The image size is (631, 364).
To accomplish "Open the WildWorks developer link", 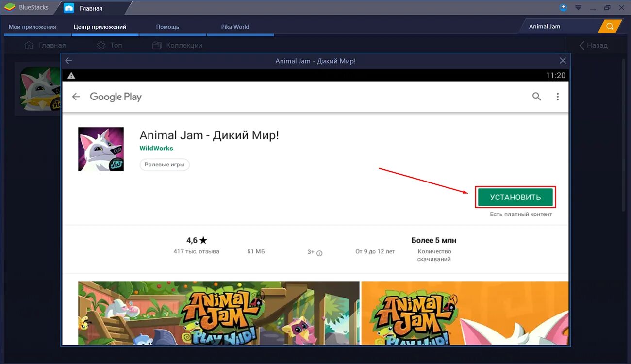I will (156, 148).
